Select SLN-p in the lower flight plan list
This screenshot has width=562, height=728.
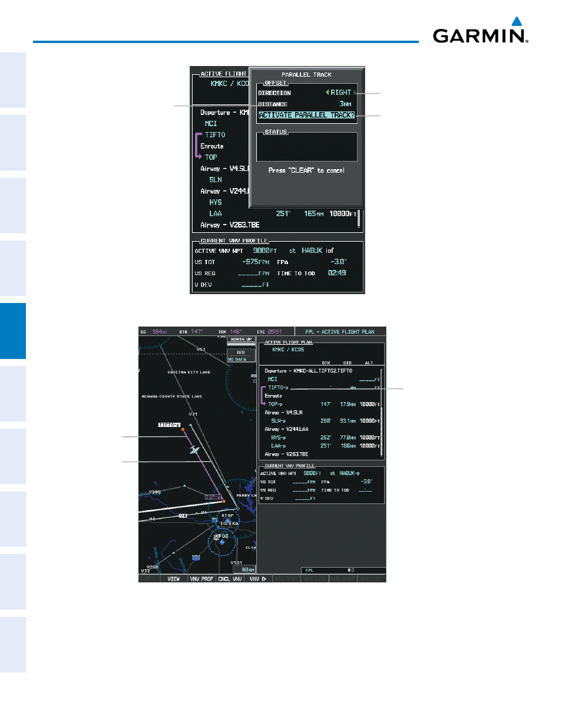[279, 421]
